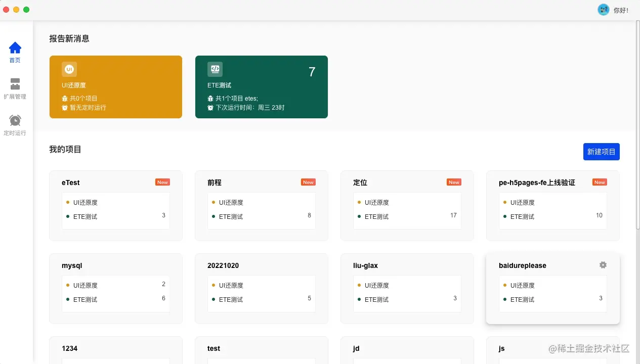
Task: Open 扩展管理 from the sidebar
Action: [x=15, y=84]
